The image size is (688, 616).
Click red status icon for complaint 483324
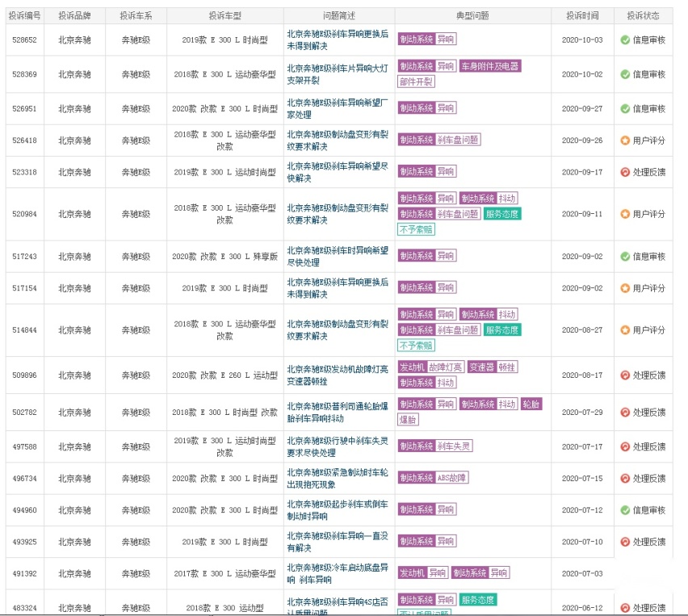click(625, 608)
